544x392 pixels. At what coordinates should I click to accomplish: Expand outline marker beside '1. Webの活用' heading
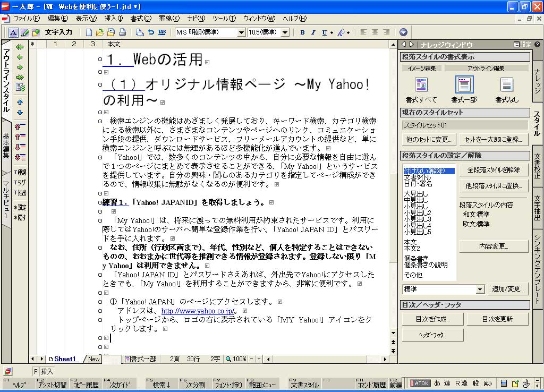(100, 59)
